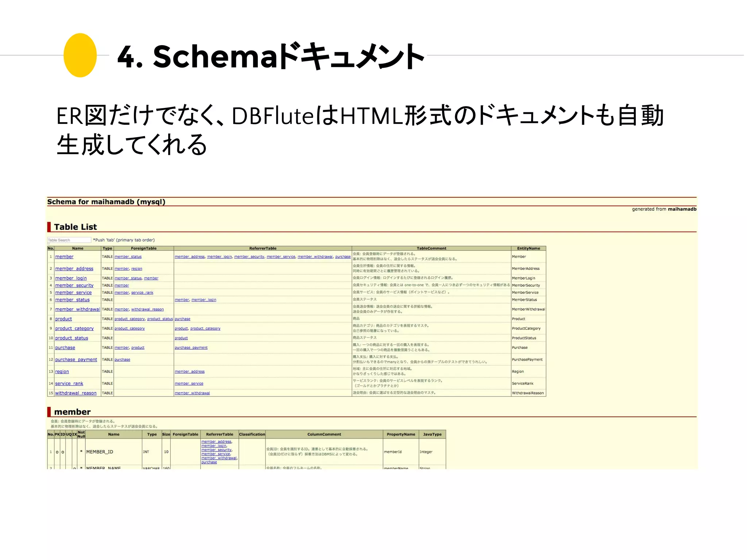Follow member_address referrer link in region row
This screenshot has height=560, width=747.
[189, 372]
